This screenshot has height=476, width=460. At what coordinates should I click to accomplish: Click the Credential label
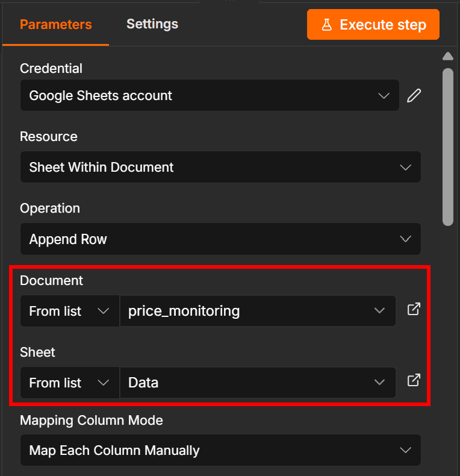[x=51, y=69]
